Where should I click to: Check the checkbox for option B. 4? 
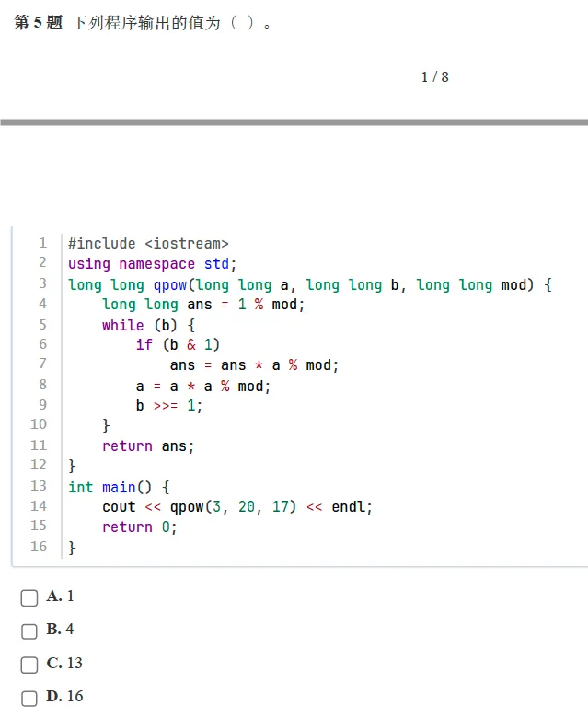[29, 631]
